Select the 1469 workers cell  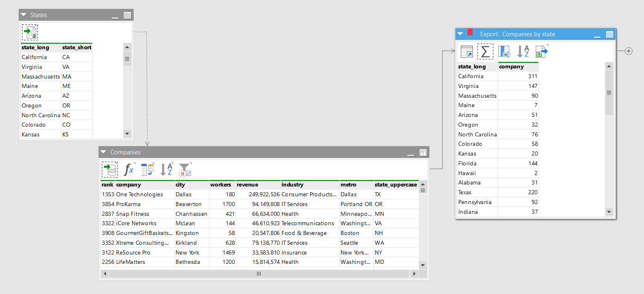pos(222,252)
